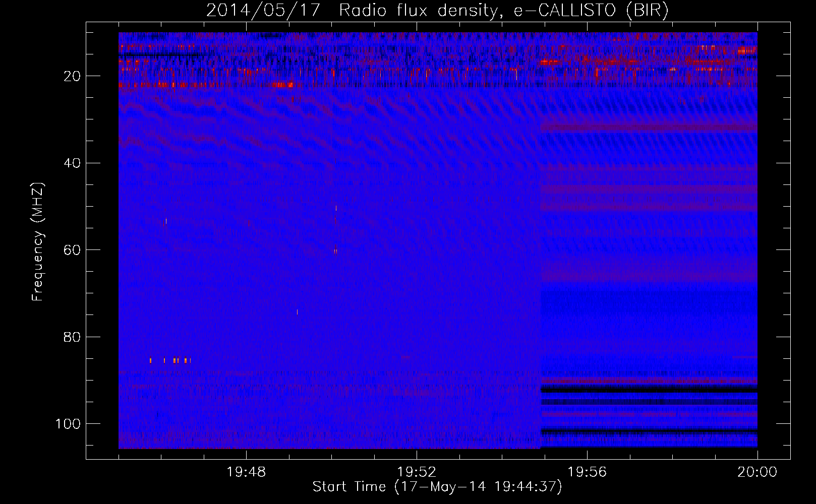Click the '100' frequency tick label
The image size is (816, 504).
coord(68,424)
